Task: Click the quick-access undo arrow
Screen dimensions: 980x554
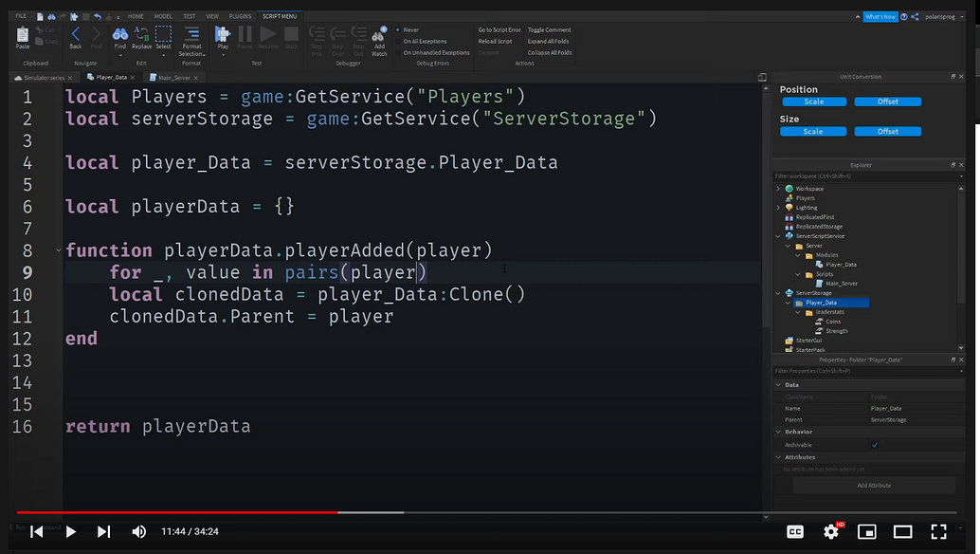Action: [x=98, y=16]
